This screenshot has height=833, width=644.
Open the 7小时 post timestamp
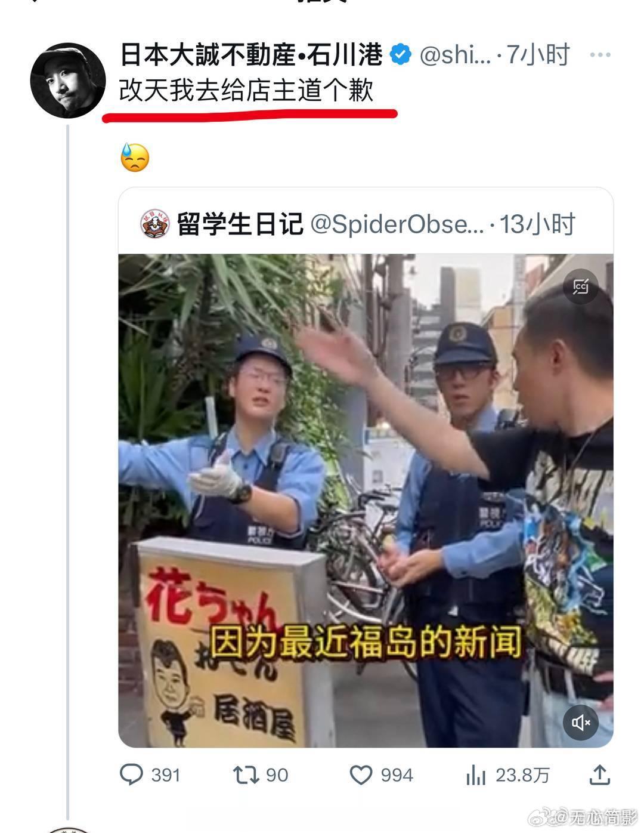[538, 55]
